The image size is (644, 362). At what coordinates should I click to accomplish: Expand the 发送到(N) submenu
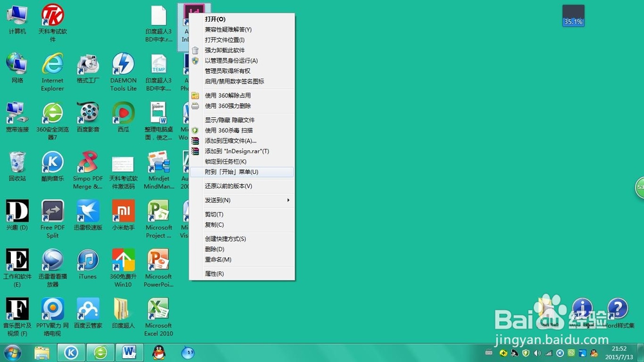point(242,200)
